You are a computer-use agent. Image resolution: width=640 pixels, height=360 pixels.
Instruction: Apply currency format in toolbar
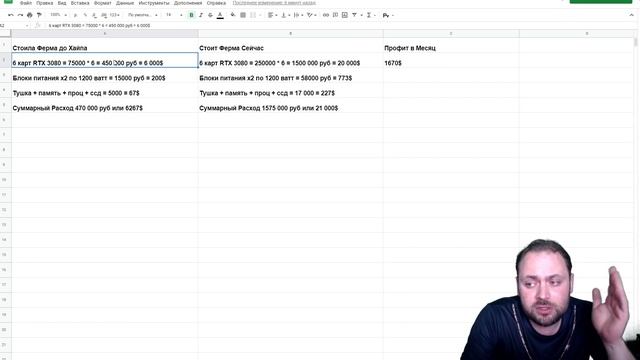click(x=76, y=15)
